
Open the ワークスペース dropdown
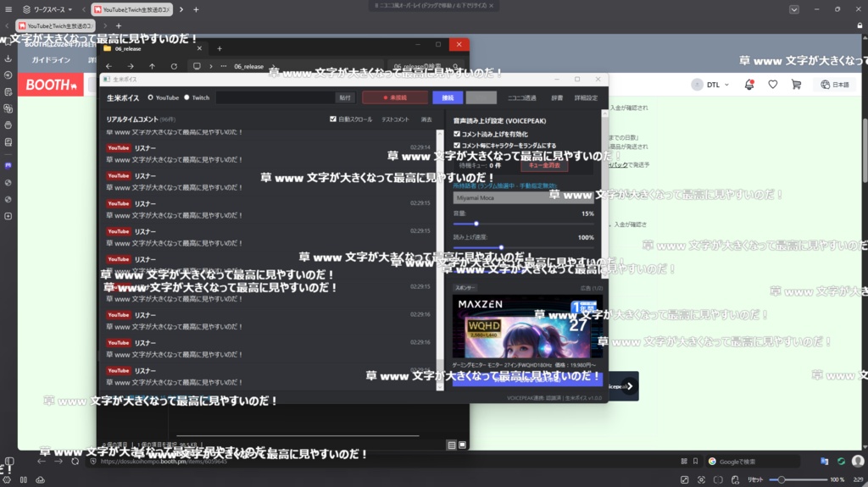48,9
